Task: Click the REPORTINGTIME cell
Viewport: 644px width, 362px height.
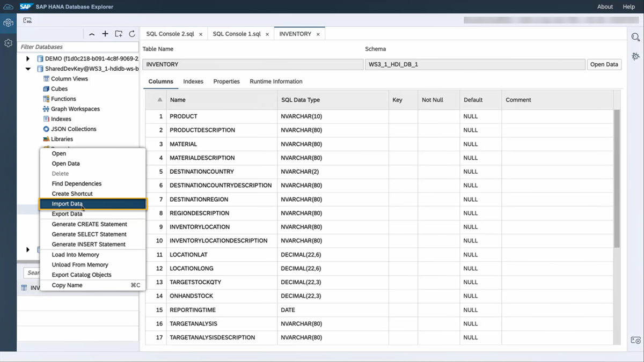Action: tap(222, 310)
